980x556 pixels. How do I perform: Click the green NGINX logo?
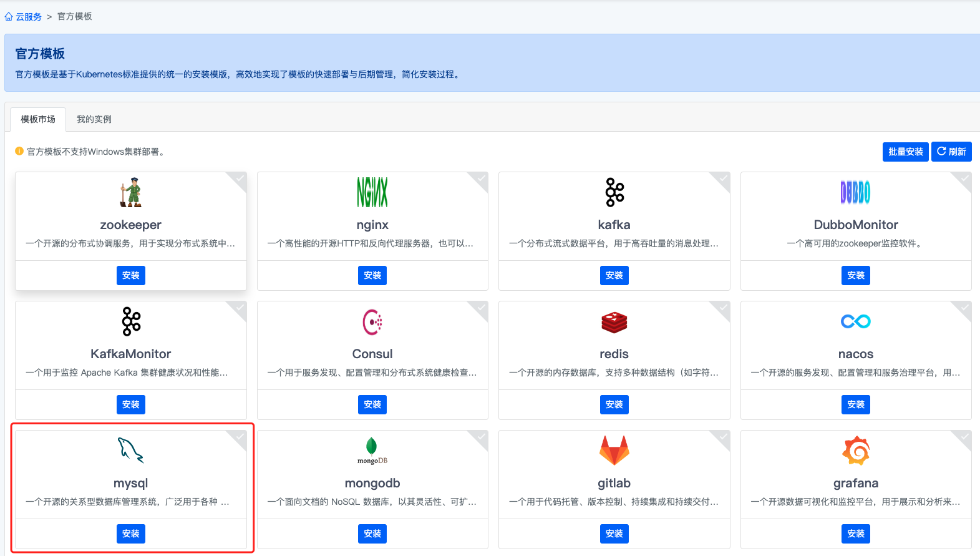372,192
